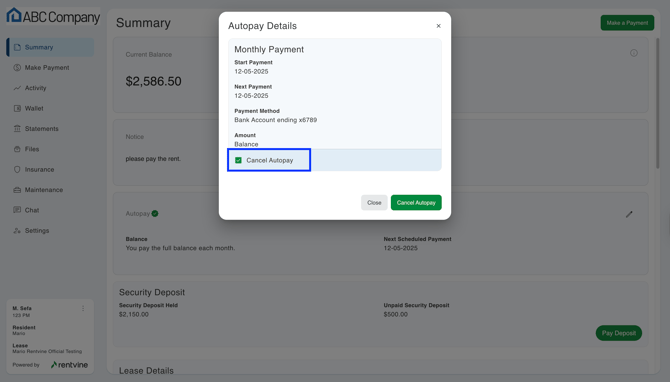This screenshot has width=670, height=382.
Task: Click the Lease Details heading
Action: coord(146,371)
